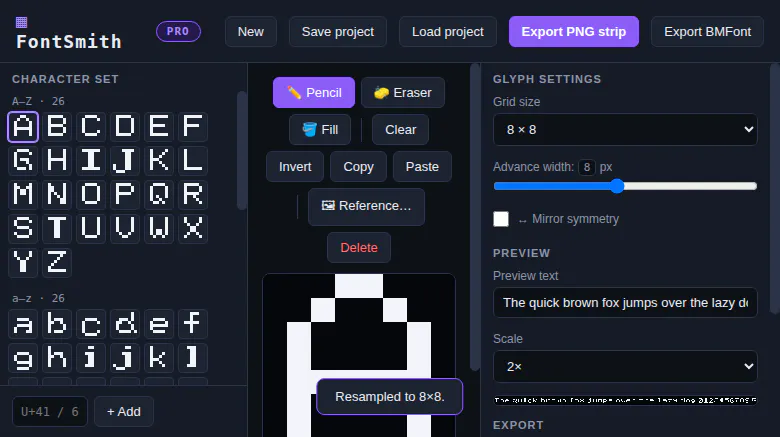Screen dimensions: 780x437
Task: Select uppercase glyph A
Action: [x=23, y=126]
